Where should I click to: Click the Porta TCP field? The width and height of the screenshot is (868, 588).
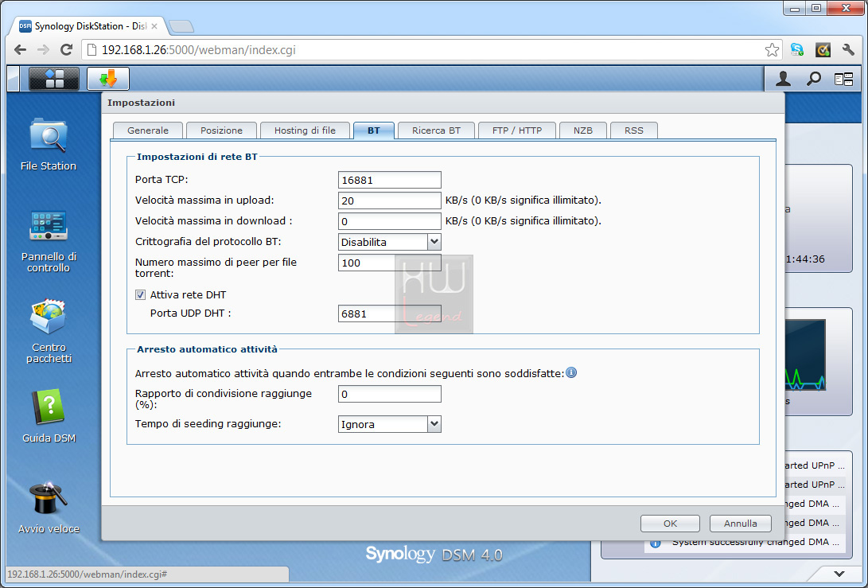coord(390,180)
